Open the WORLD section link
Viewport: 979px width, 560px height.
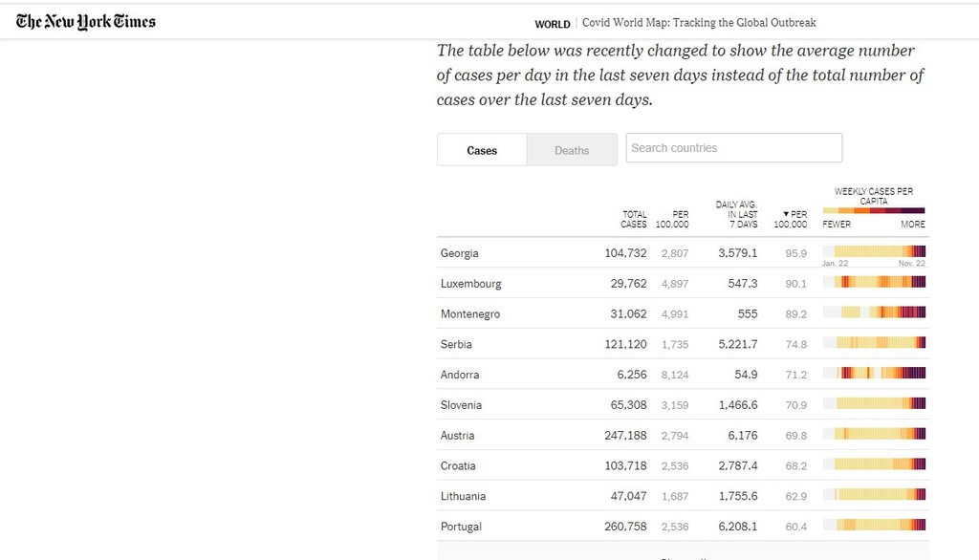tap(553, 24)
